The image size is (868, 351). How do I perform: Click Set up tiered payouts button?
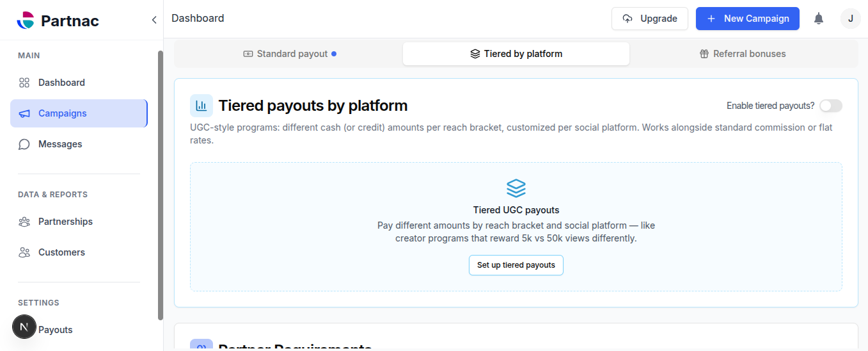pos(516,265)
